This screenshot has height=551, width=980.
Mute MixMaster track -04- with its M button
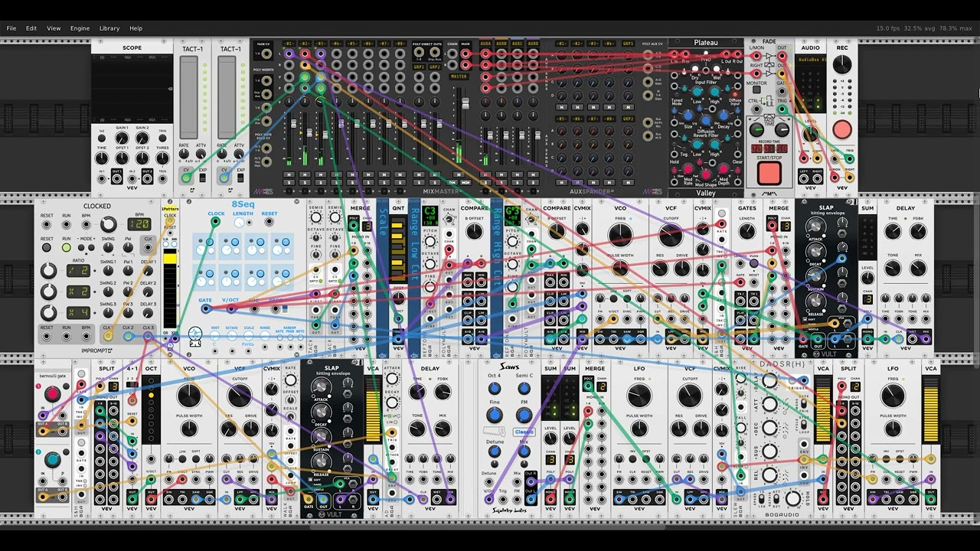[x=337, y=174]
